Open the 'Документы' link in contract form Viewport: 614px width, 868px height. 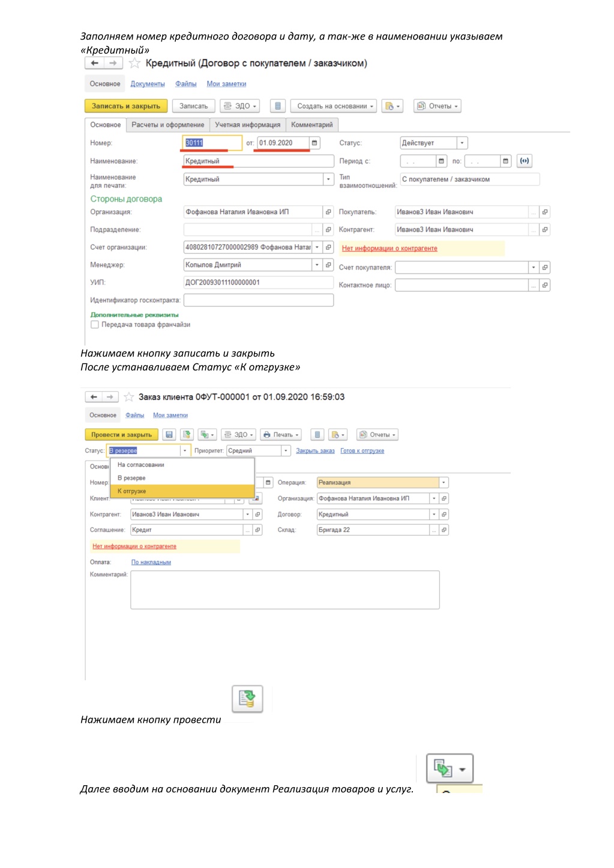click(x=148, y=84)
